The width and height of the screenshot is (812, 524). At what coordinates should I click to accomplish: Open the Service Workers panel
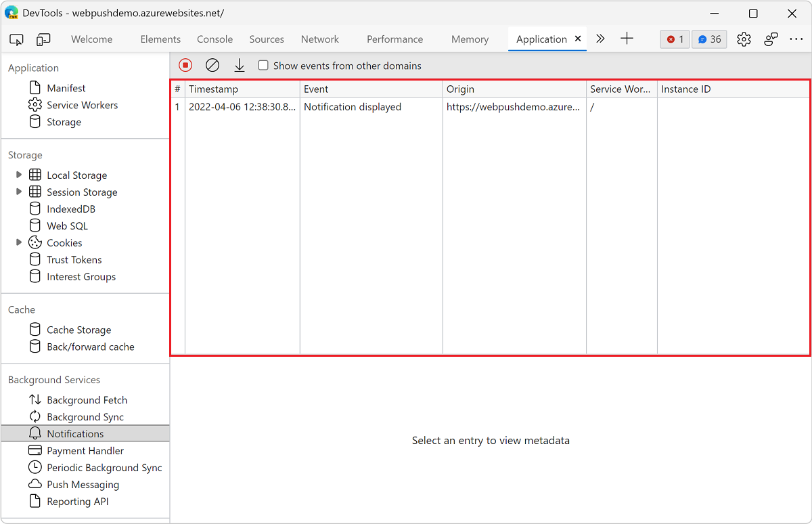pyautogui.click(x=82, y=105)
